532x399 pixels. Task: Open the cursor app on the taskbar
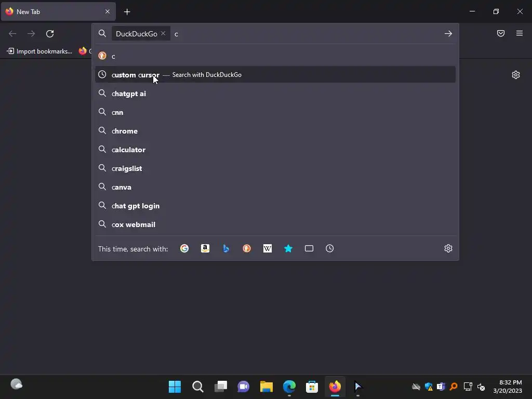pyautogui.click(x=358, y=387)
